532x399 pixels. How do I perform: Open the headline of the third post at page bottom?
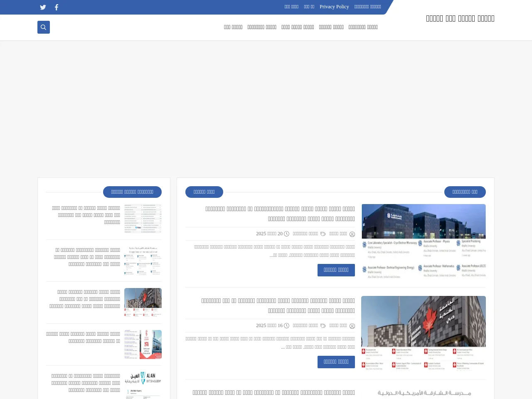click(273, 393)
